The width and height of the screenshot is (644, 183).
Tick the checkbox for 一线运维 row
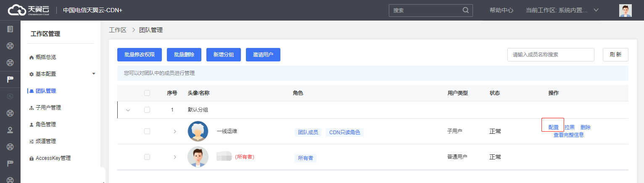pos(147,131)
